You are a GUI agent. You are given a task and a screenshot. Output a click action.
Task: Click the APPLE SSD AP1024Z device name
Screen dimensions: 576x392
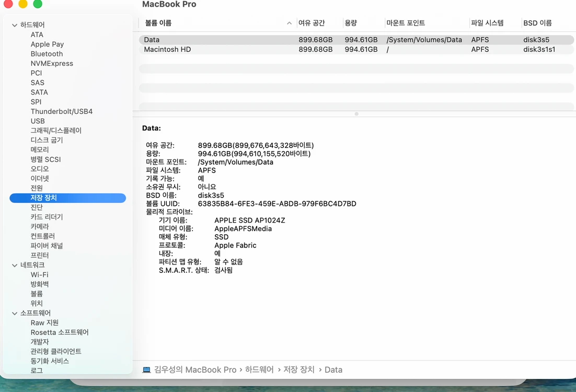pos(250,221)
